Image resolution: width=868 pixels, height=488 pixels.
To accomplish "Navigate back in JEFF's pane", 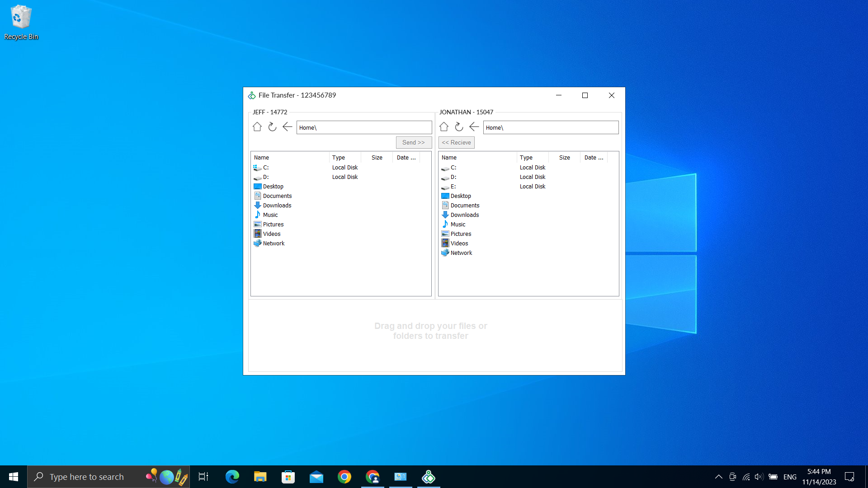I will [x=287, y=127].
